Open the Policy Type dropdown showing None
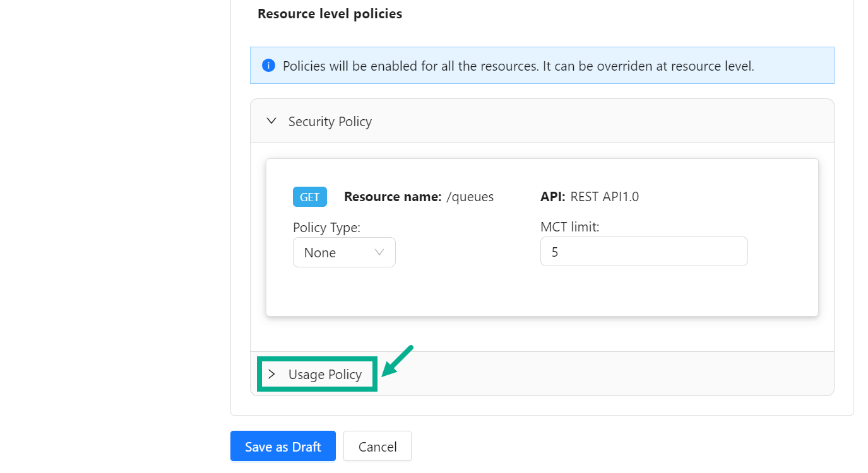The image size is (868, 473). pos(343,252)
